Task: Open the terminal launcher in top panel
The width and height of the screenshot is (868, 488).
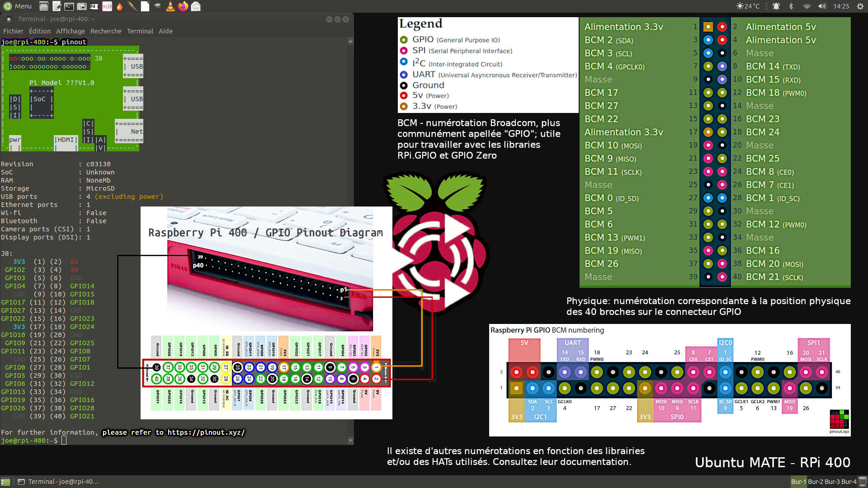Action: pos(69,6)
